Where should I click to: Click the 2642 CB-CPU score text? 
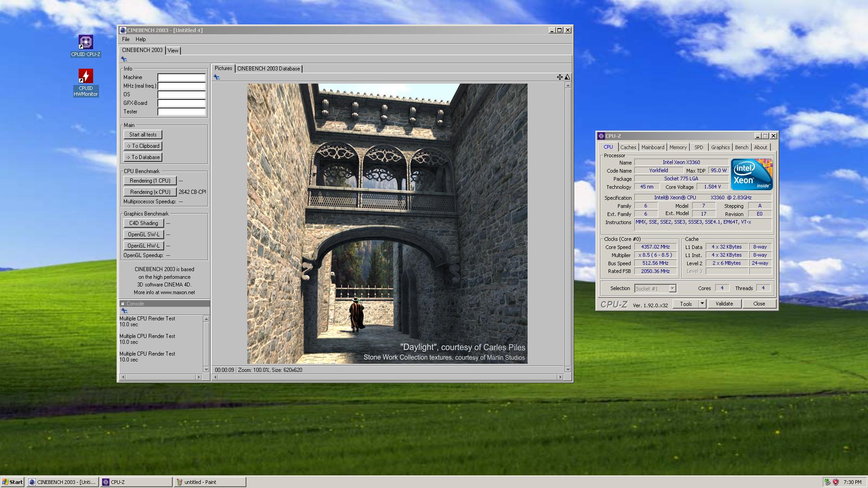click(192, 192)
